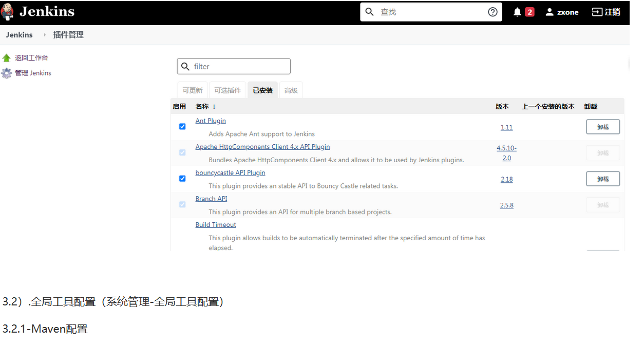Uninstall the Ant Plugin via 卸载 button

tap(603, 127)
